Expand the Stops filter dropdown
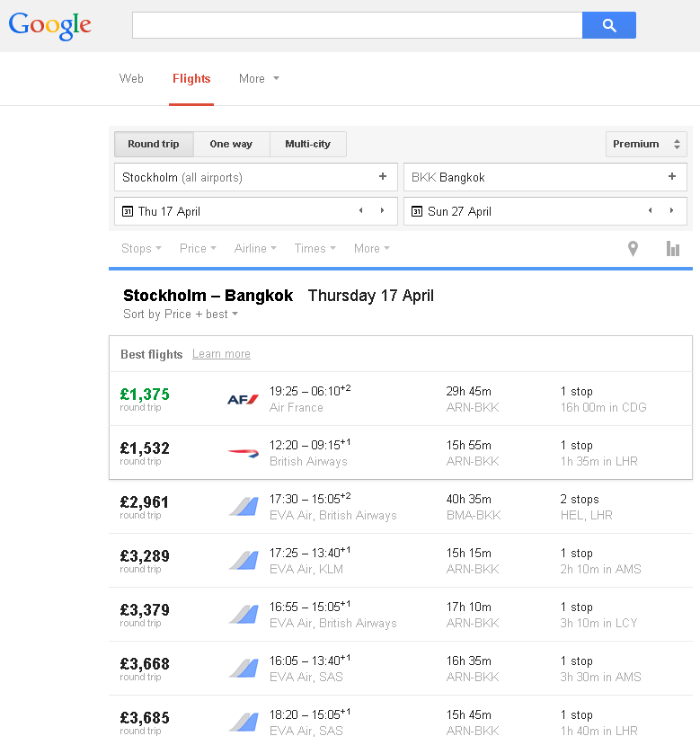This screenshot has height=745, width=700. (142, 249)
